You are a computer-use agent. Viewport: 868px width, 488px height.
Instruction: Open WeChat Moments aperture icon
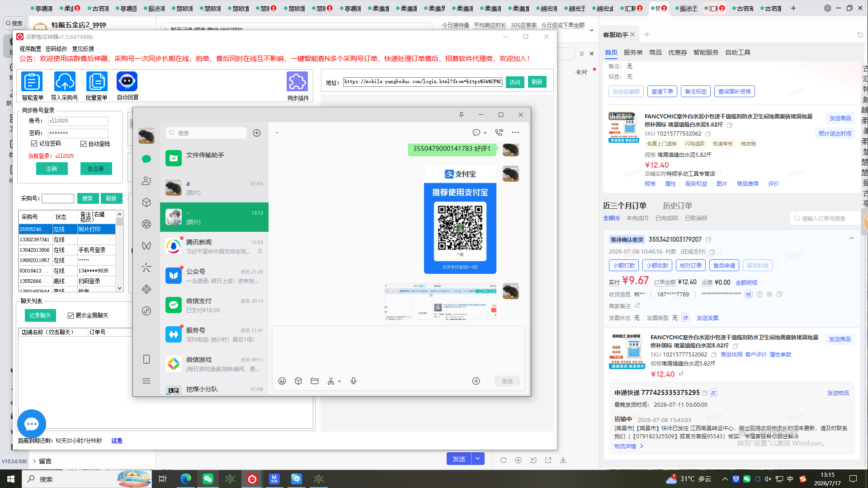tap(146, 224)
